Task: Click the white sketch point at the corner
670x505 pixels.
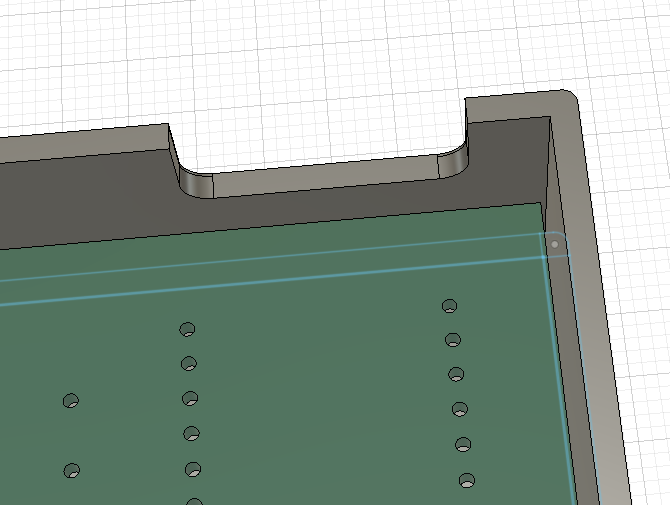Action: pos(555,242)
